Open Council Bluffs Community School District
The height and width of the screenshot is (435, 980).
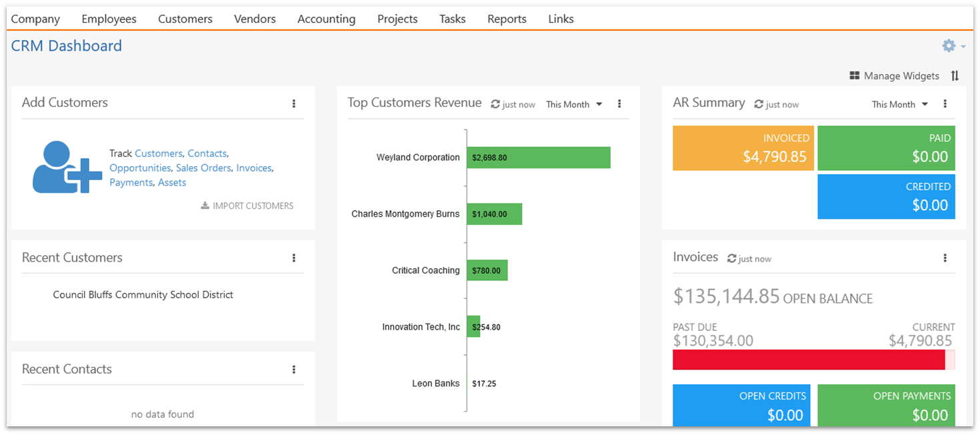point(143,295)
